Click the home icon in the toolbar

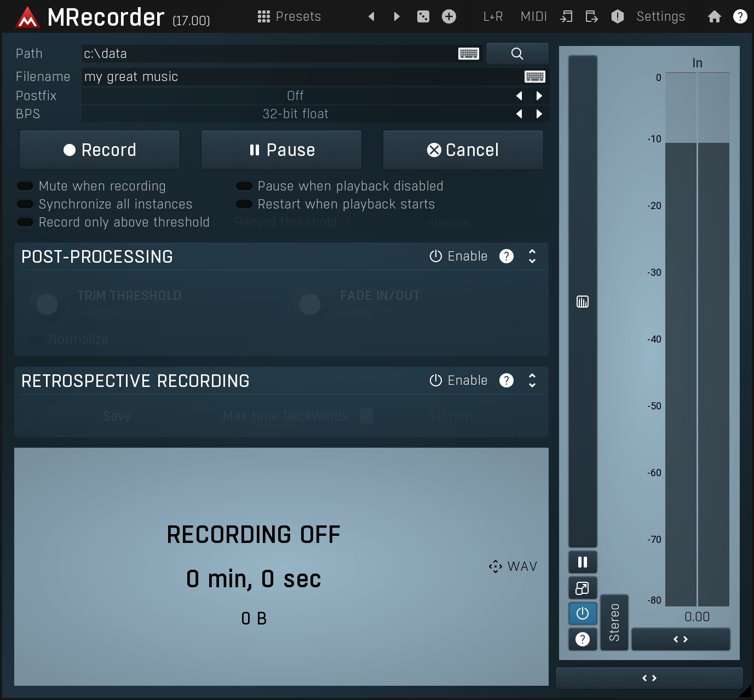click(714, 16)
